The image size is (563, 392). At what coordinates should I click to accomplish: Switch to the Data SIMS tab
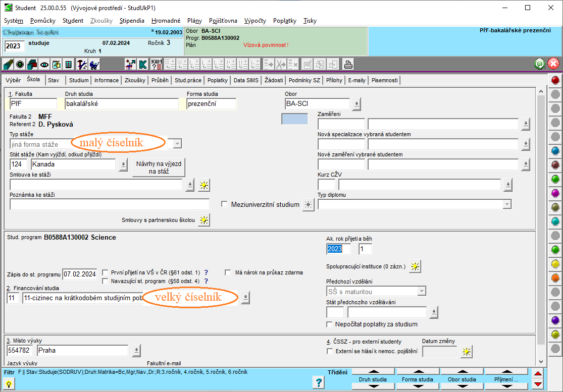point(246,80)
